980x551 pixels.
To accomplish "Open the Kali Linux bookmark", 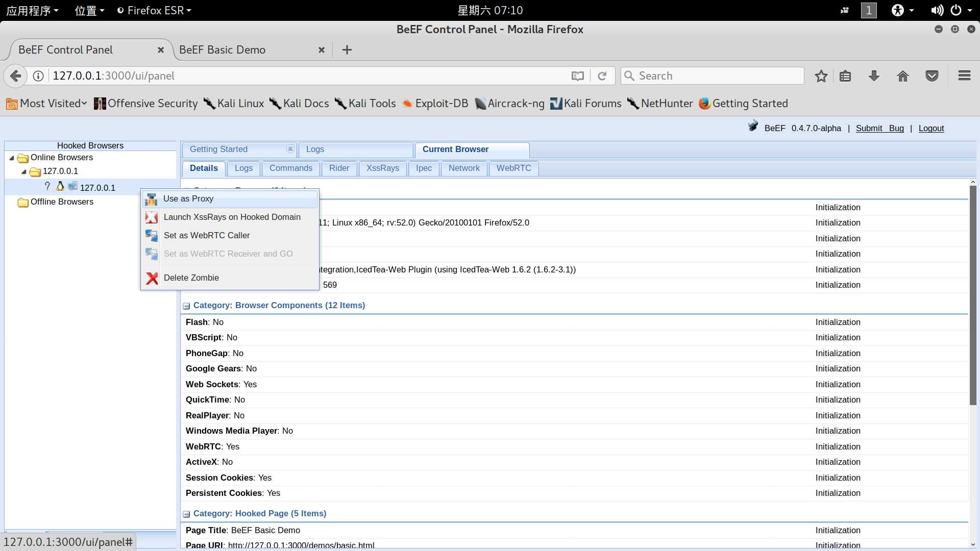I will coord(234,104).
